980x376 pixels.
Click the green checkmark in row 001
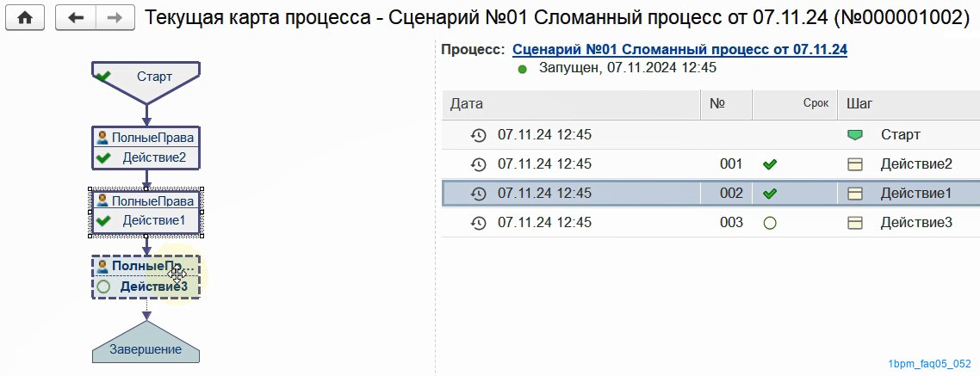[770, 164]
